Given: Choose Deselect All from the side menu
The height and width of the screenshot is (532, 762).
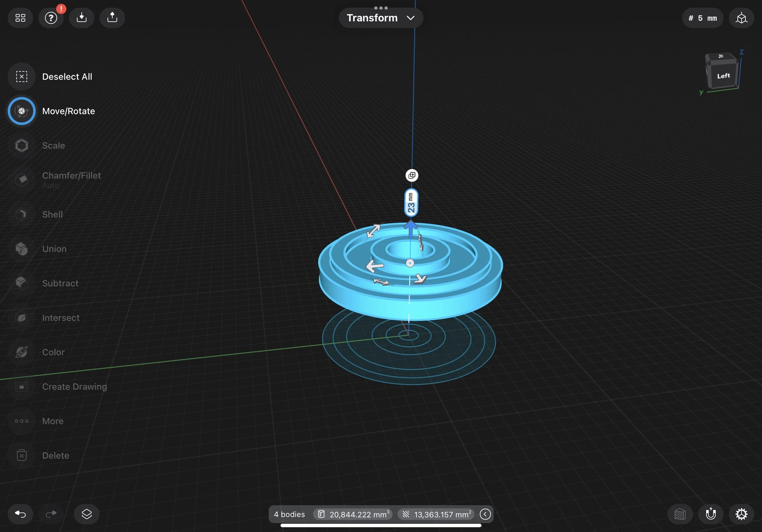Looking at the screenshot, I should [22, 77].
